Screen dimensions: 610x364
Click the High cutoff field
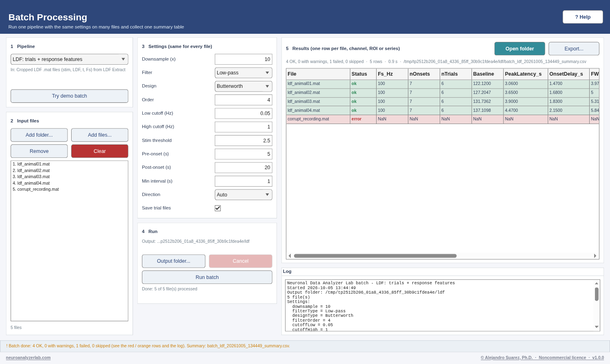[243, 127]
